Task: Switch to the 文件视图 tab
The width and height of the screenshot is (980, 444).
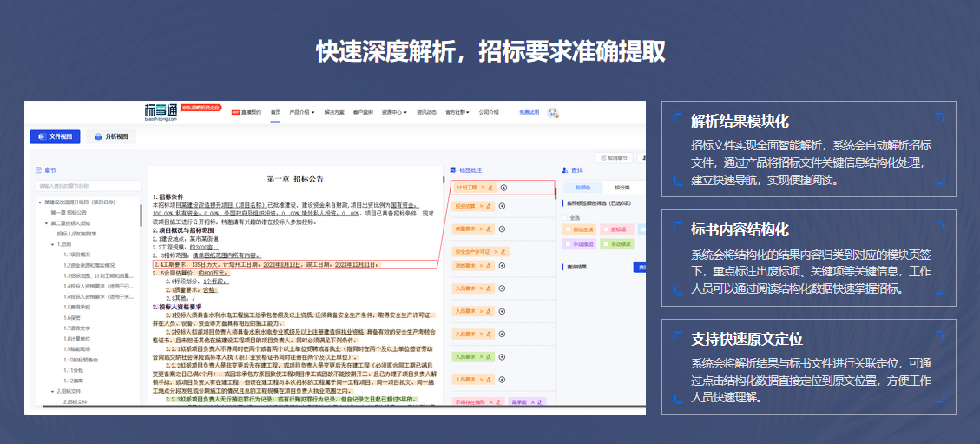Action: [55, 136]
